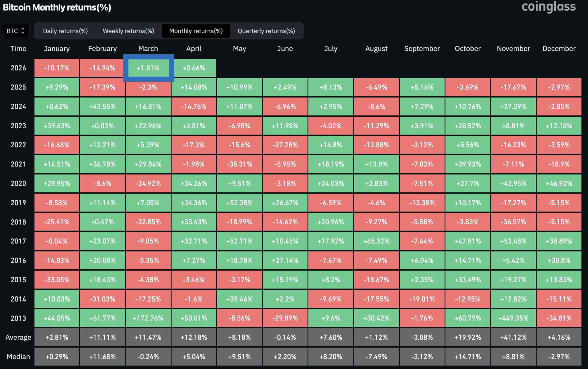Click the December column header
Screen dimensions: 588x369
pyautogui.click(x=559, y=48)
